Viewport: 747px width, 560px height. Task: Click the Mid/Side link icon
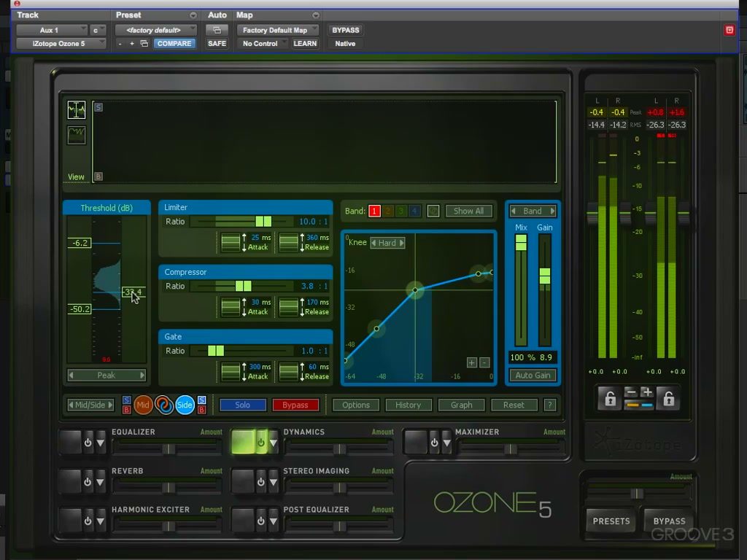(164, 405)
